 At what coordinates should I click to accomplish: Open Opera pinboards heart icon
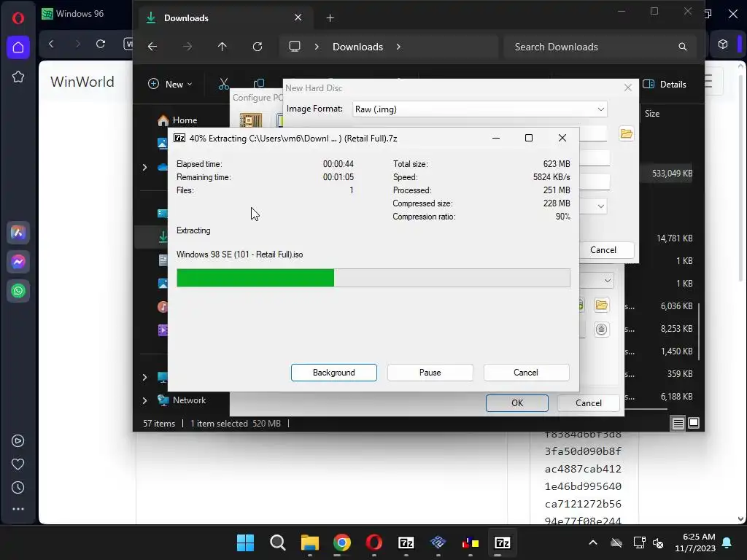tap(18, 464)
